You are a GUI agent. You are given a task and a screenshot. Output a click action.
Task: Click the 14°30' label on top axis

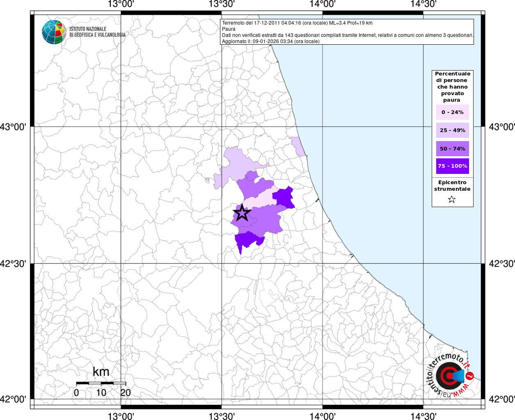click(423, 4)
